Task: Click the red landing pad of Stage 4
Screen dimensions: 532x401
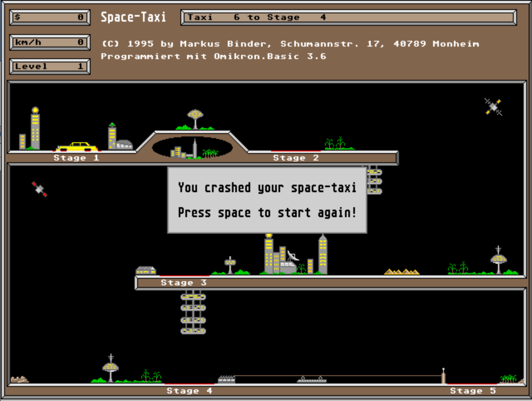Action: [190, 384]
